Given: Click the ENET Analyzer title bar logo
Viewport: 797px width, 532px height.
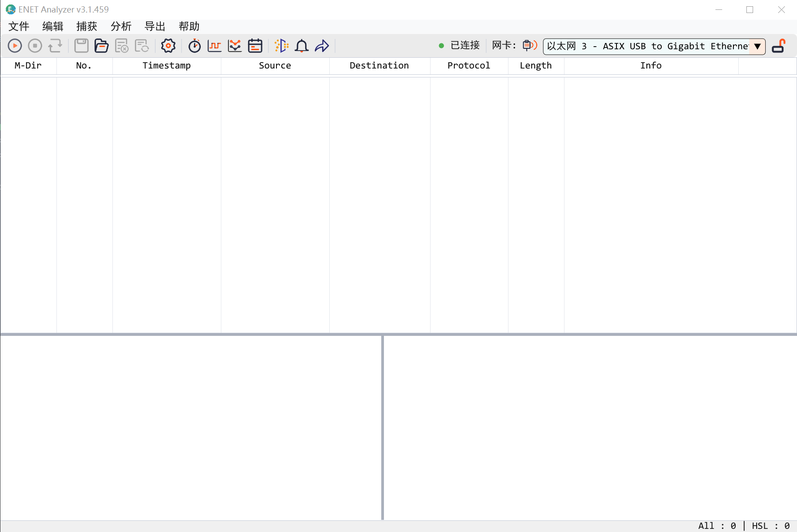Looking at the screenshot, I should click(x=11, y=9).
